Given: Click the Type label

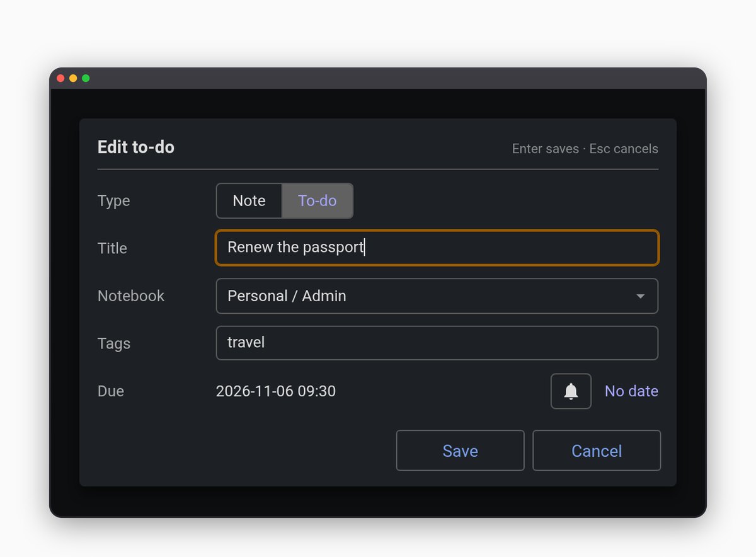Looking at the screenshot, I should pos(114,201).
